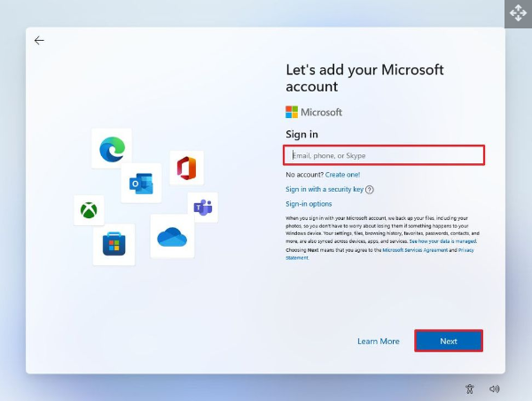Click the Xbox icon tile

pos(89,210)
